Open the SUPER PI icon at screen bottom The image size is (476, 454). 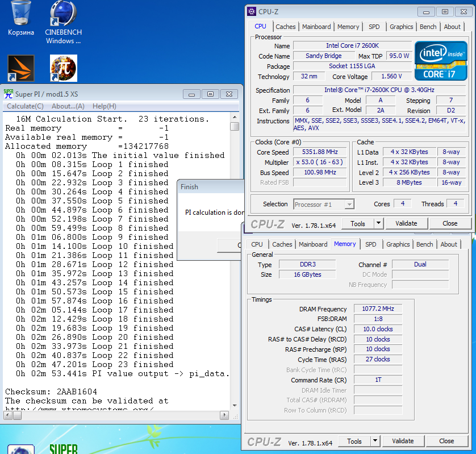coord(64,448)
